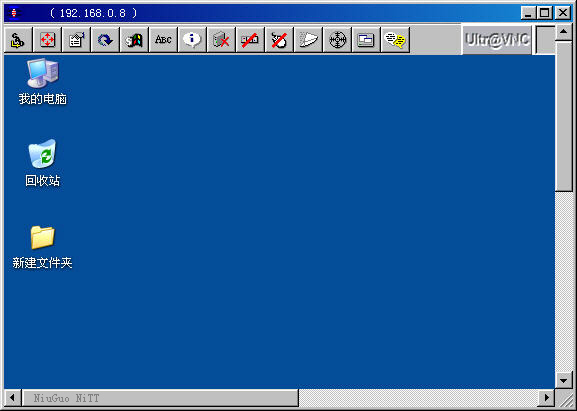Click the vertical scrollbar down arrow
The image size is (577, 411).
click(563, 379)
